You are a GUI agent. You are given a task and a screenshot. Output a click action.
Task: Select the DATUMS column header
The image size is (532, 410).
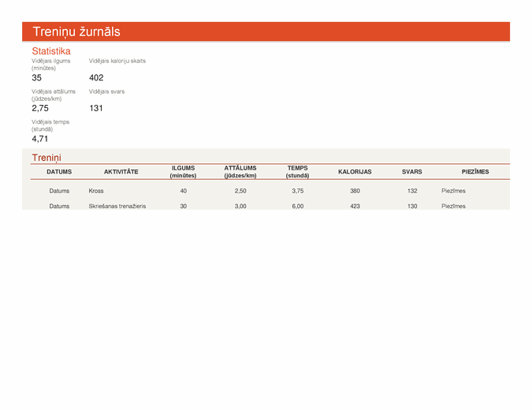click(x=59, y=172)
